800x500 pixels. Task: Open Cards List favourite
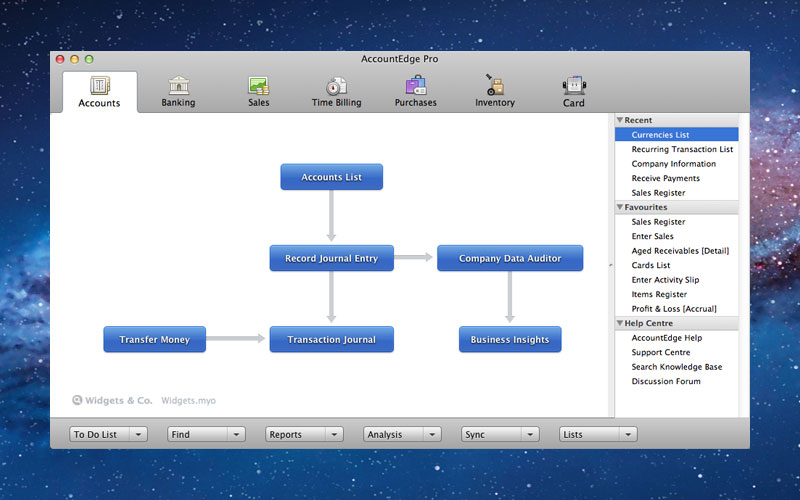[x=651, y=265]
